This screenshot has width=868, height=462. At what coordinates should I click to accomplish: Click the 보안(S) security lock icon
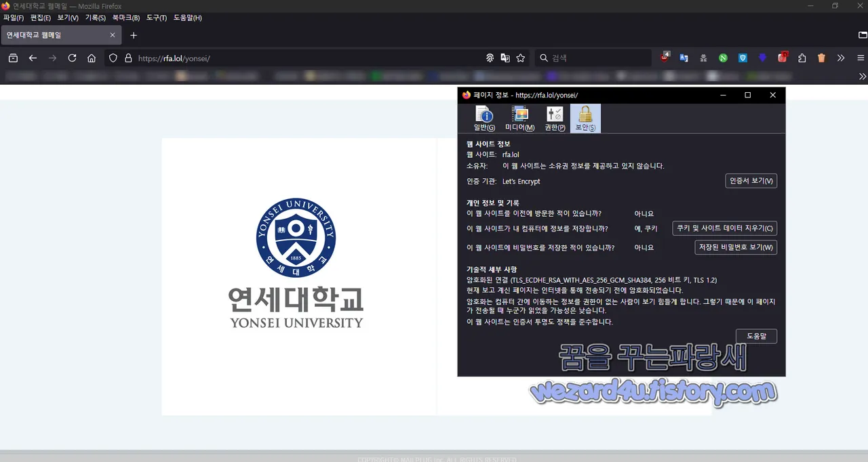coord(585,117)
